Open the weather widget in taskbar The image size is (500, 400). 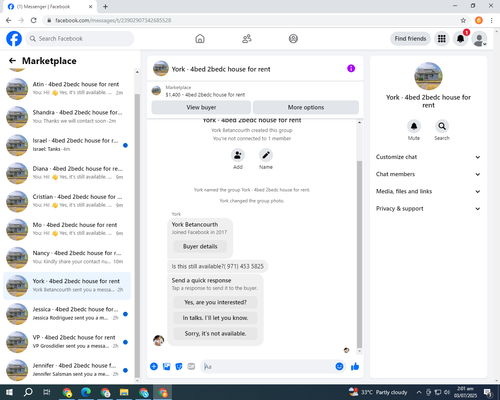[378, 392]
